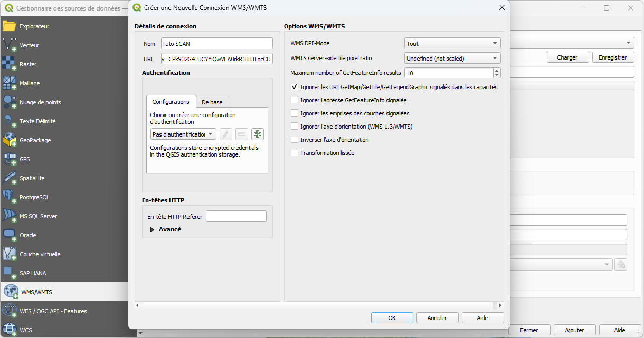Enable Transformation lissée
This screenshot has width=644, height=338.
pyautogui.click(x=294, y=153)
